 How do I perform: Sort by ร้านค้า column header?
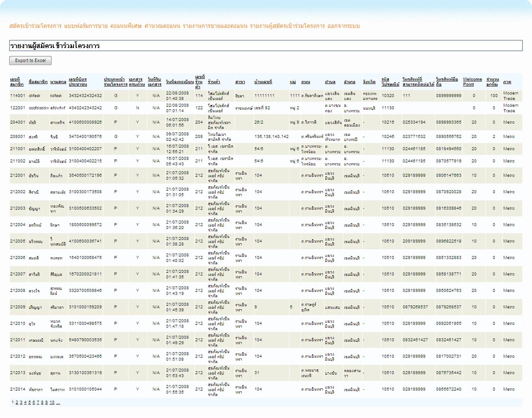click(214, 82)
